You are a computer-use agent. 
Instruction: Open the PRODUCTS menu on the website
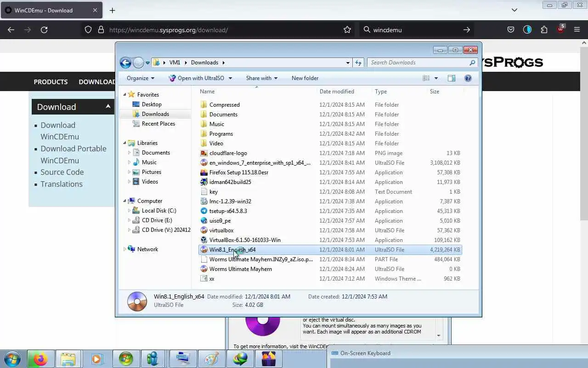click(51, 82)
